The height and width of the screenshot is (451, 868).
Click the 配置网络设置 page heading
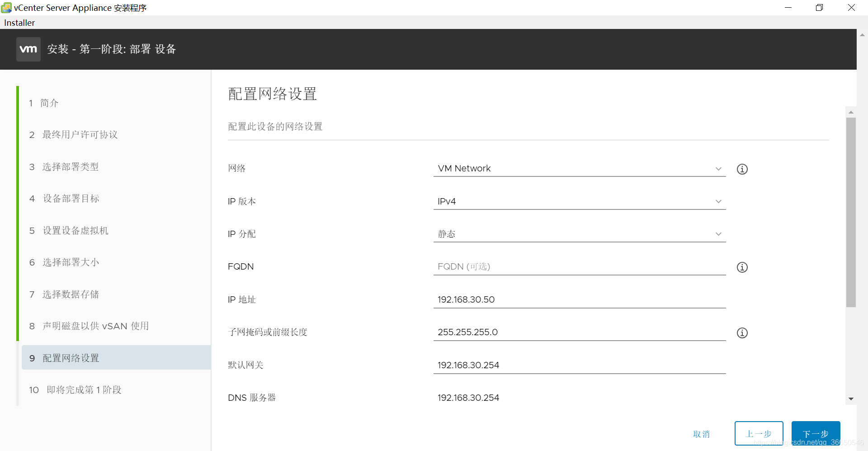pyautogui.click(x=273, y=94)
